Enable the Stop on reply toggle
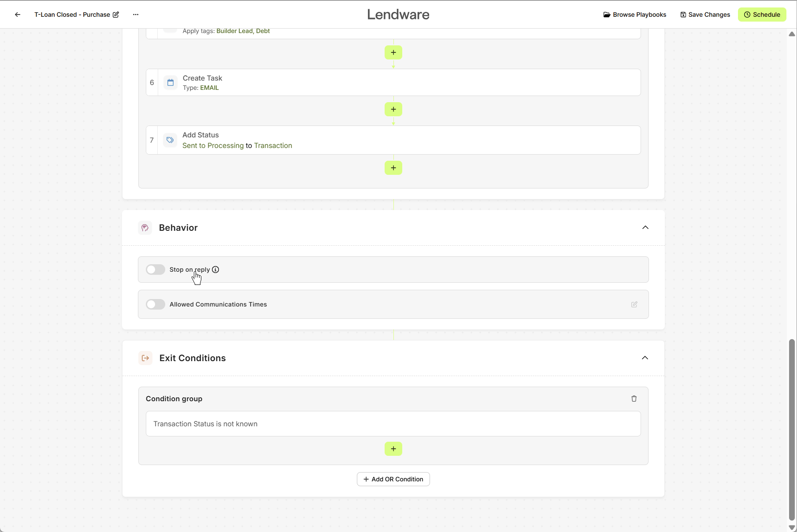 [156, 270]
